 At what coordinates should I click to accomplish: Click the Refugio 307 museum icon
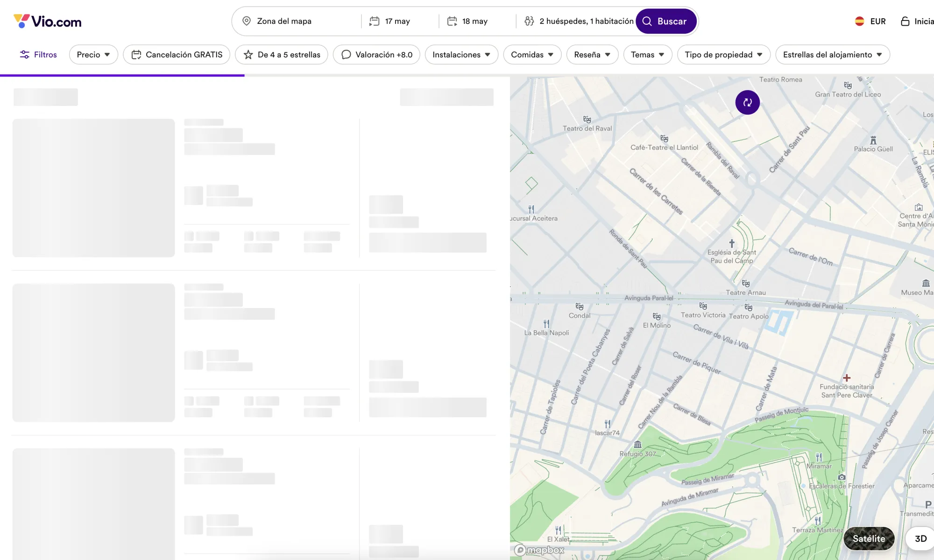[637, 445]
